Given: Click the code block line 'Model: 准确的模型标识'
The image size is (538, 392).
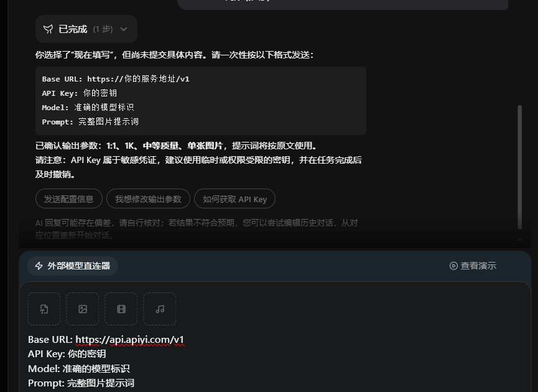Looking at the screenshot, I should click(x=88, y=108).
